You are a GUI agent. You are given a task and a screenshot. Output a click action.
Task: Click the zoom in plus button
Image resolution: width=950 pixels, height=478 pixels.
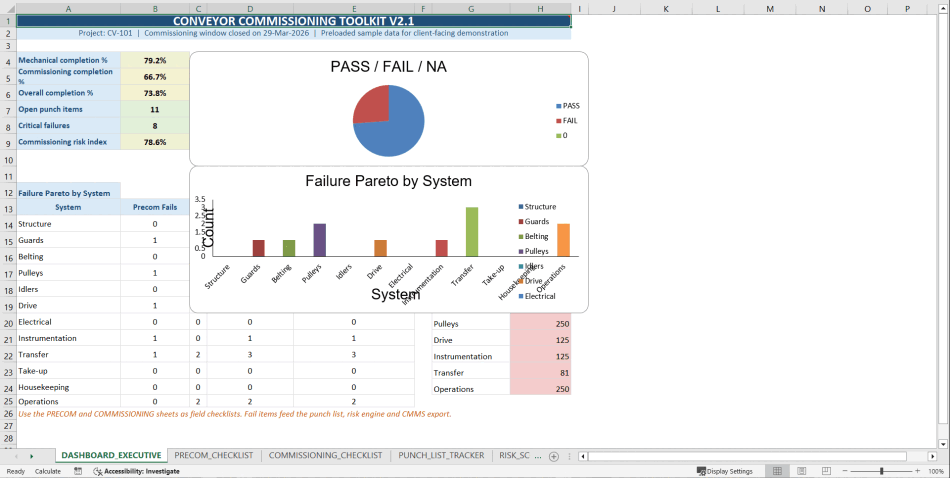pos(918,471)
